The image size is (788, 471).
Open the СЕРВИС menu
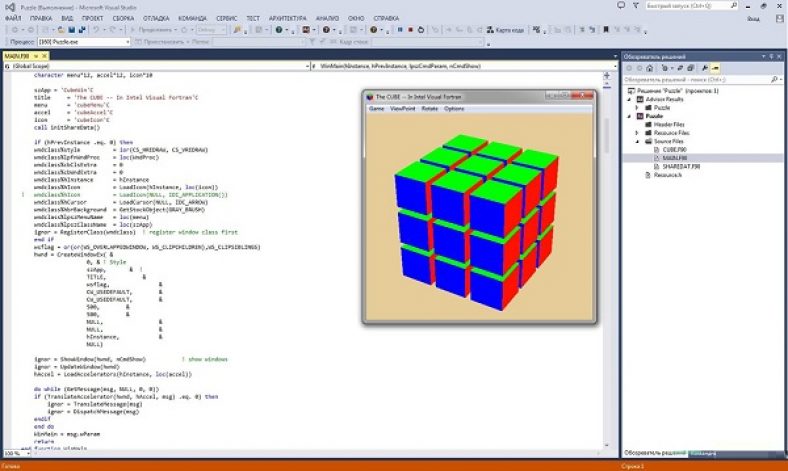[227, 18]
